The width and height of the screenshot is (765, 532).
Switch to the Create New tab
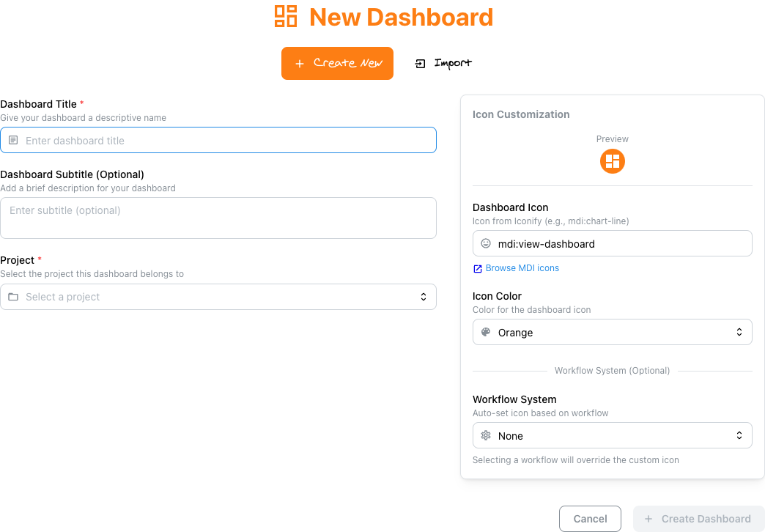click(337, 64)
